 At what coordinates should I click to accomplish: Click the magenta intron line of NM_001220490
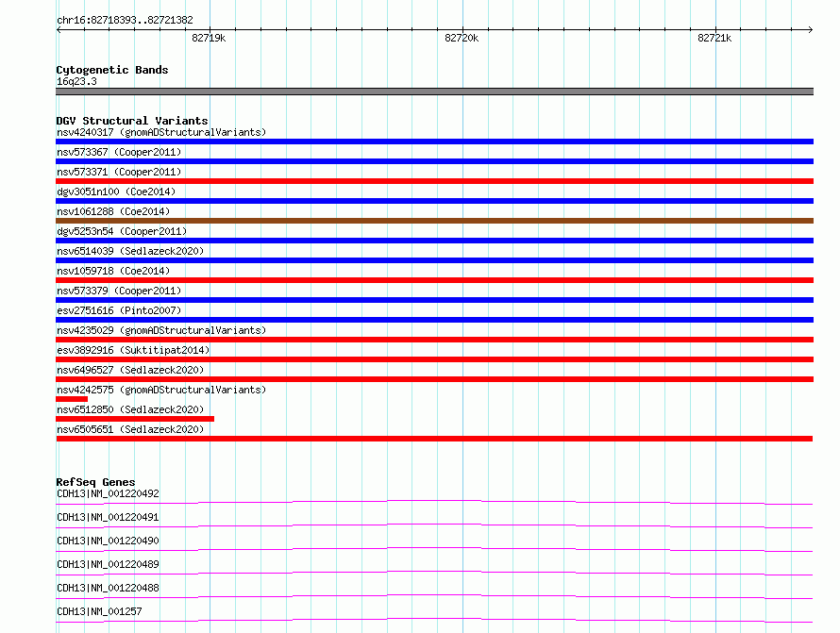click(434, 548)
